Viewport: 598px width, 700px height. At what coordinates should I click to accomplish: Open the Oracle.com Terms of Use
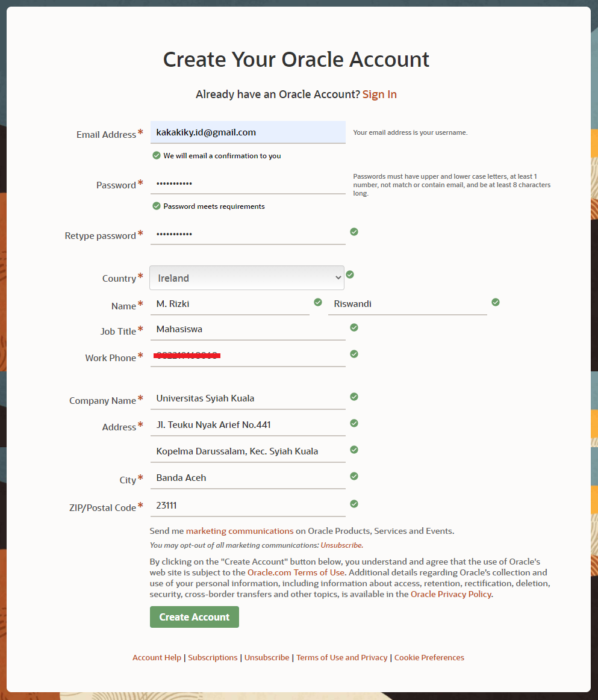click(x=296, y=572)
